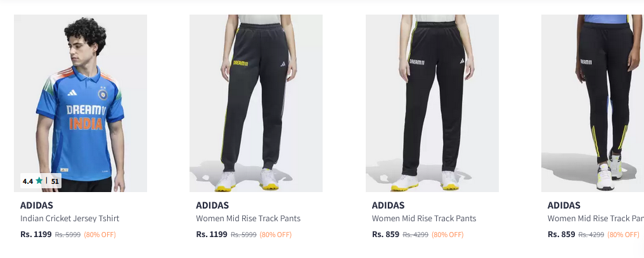The height and width of the screenshot is (258, 644).
Task: Select the third product's track pants photo
Action: coord(432,101)
